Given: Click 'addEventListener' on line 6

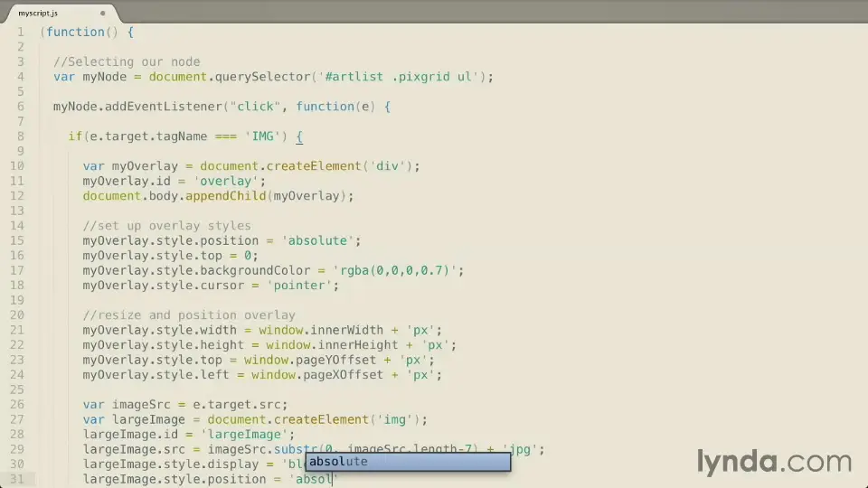Looking at the screenshot, I should tap(164, 107).
